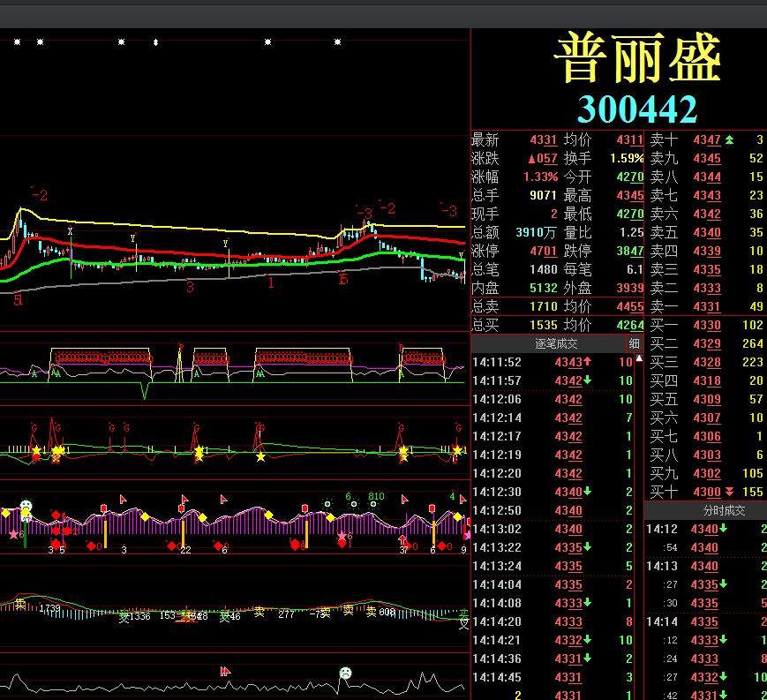Click the 买四 bid price 4318
This screenshot has height=700, width=767.
click(x=707, y=380)
